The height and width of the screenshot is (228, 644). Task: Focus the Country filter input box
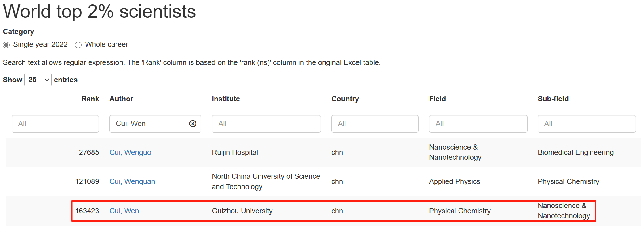(375, 124)
